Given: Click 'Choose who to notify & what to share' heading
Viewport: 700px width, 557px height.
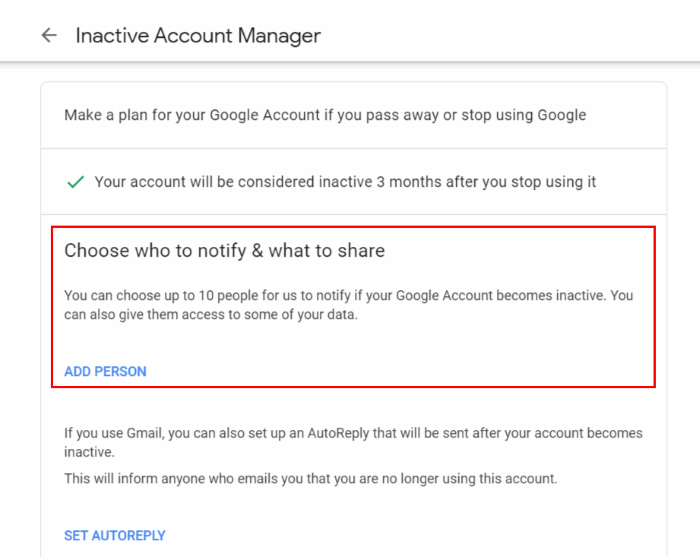Looking at the screenshot, I should tap(225, 251).
